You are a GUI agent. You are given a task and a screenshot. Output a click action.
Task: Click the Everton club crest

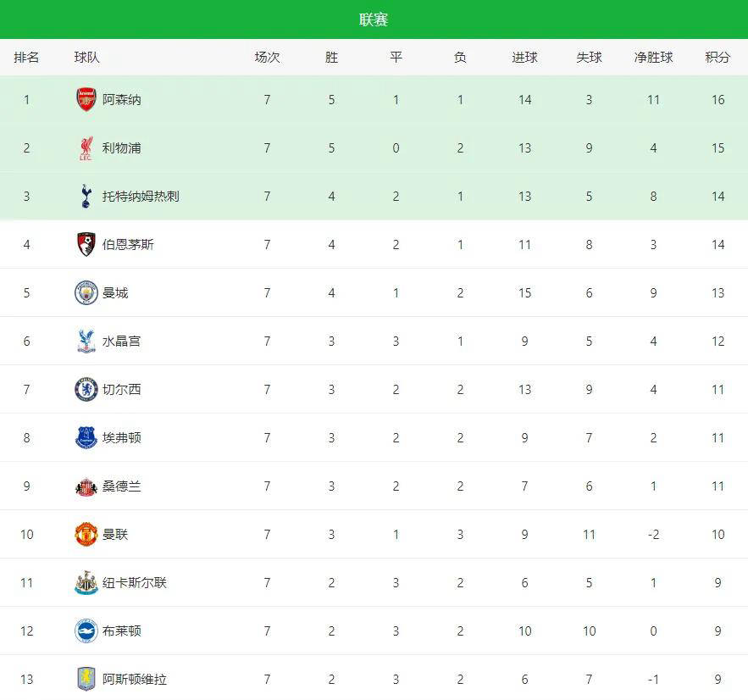click(86, 438)
